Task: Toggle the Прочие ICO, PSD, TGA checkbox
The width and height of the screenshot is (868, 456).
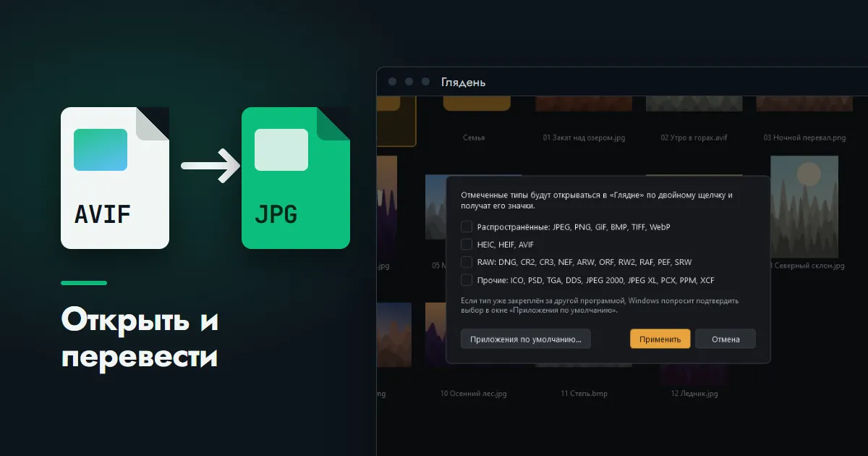Action: click(x=467, y=280)
